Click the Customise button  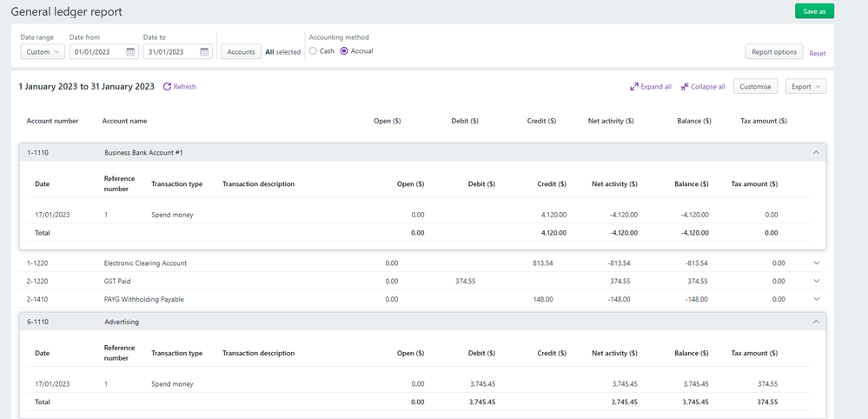click(755, 87)
